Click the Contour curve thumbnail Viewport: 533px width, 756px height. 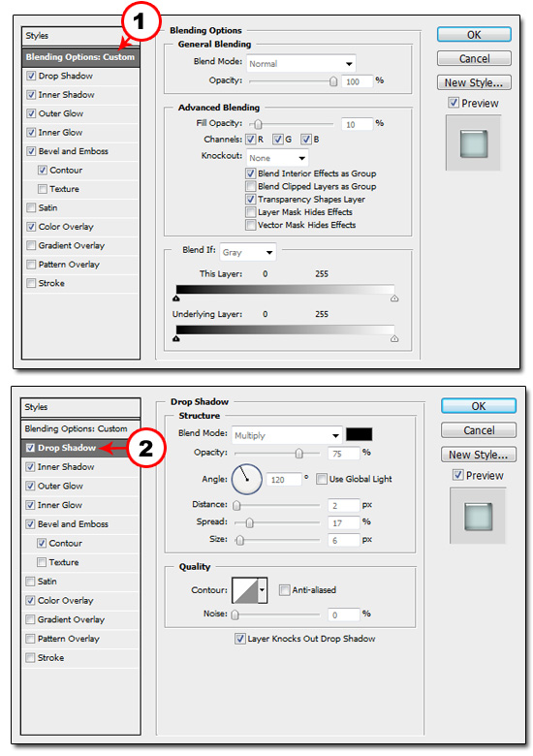click(x=245, y=590)
